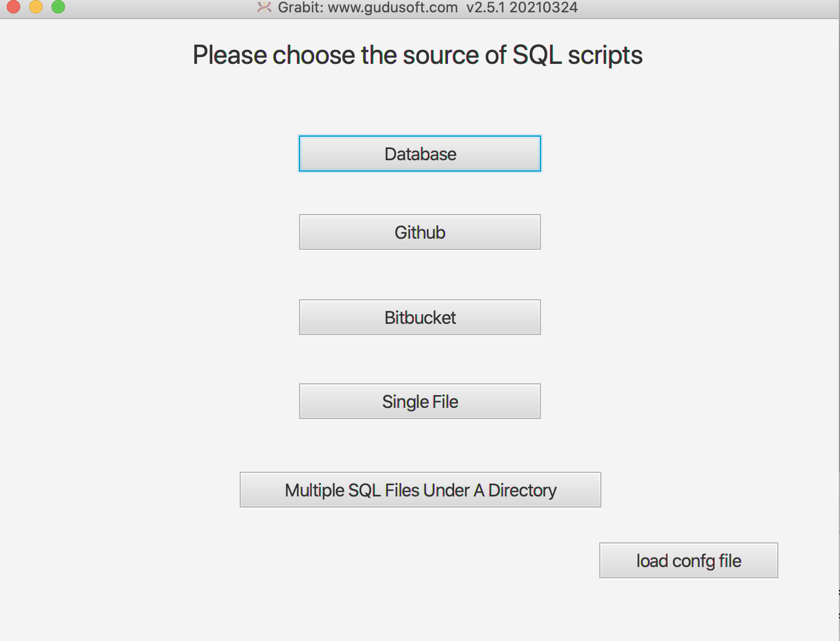Click the v2.5.1 20210324 version text
Screen dimensions: 840x641
pos(522,8)
